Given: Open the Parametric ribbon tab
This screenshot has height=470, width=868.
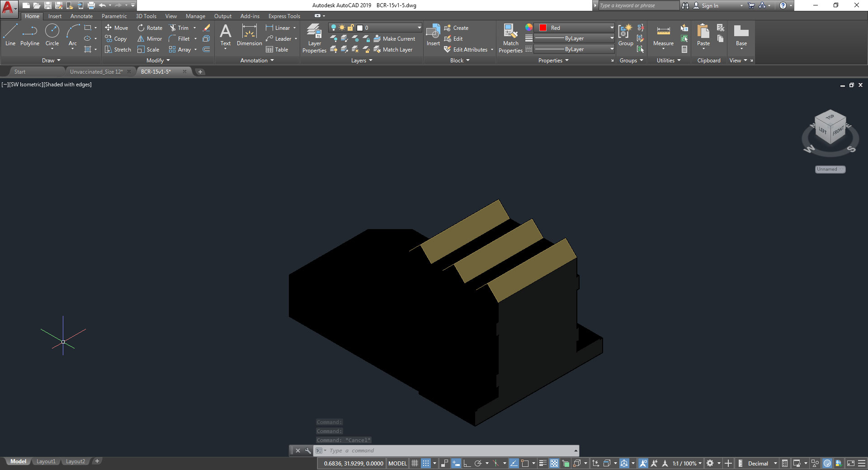Looking at the screenshot, I should pos(114,16).
